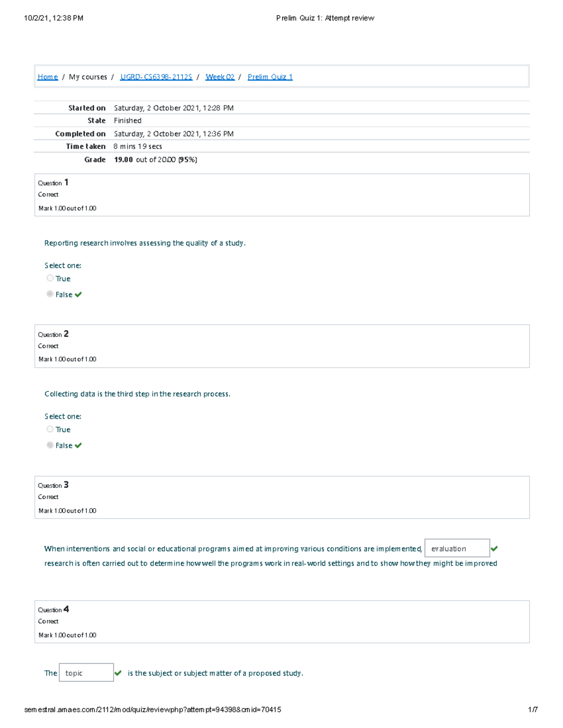Open the UGRD-CS6398-2112S course link

coord(156,77)
